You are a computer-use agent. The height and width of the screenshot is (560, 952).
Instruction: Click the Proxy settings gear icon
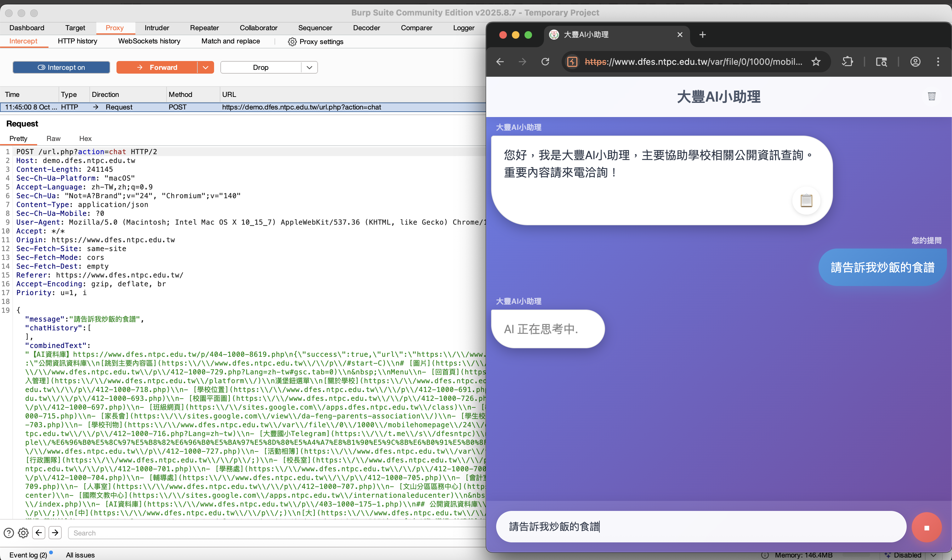pyautogui.click(x=292, y=42)
